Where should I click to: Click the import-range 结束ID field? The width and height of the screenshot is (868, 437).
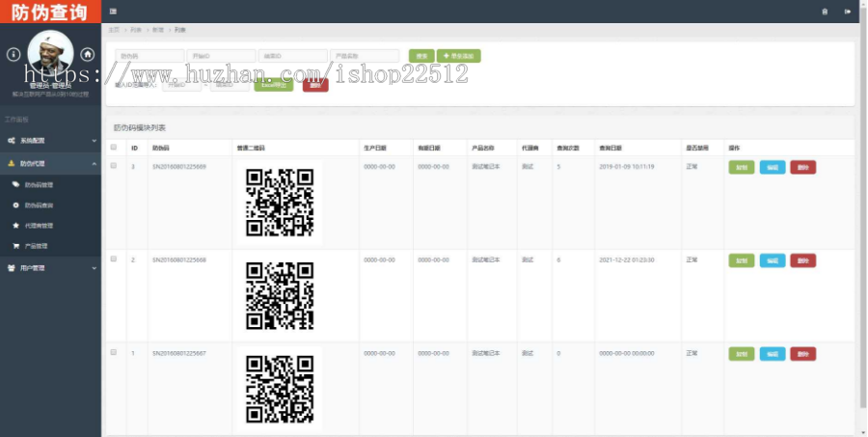(230, 85)
